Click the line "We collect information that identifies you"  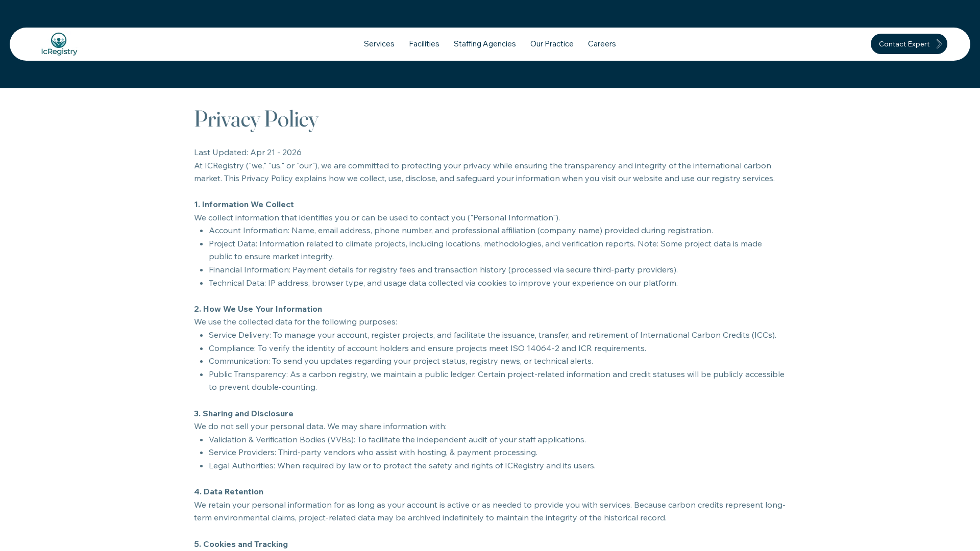(x=377, y=218)
